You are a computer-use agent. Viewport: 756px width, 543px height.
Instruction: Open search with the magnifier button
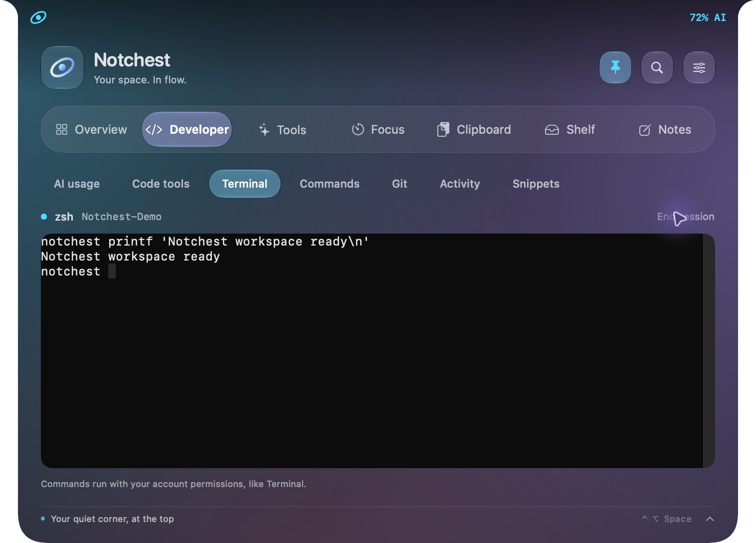tap(657, 67)
